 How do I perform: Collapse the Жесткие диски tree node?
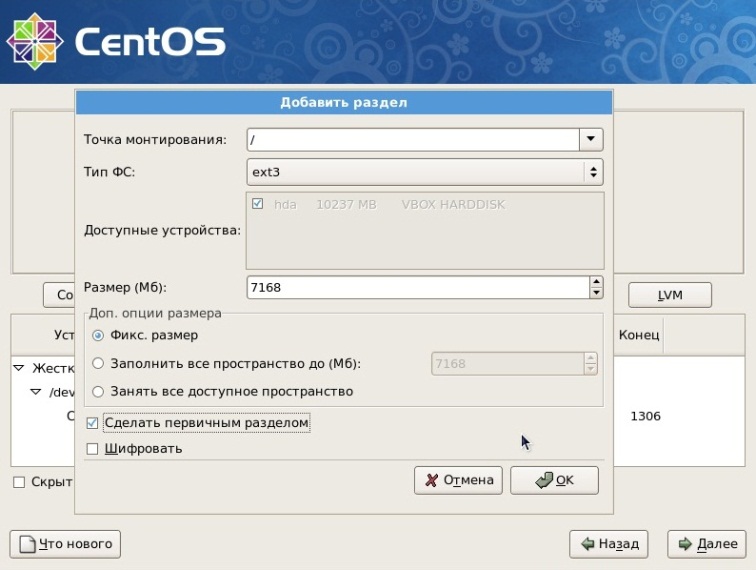pyautogui.click(x=18, y=368)
